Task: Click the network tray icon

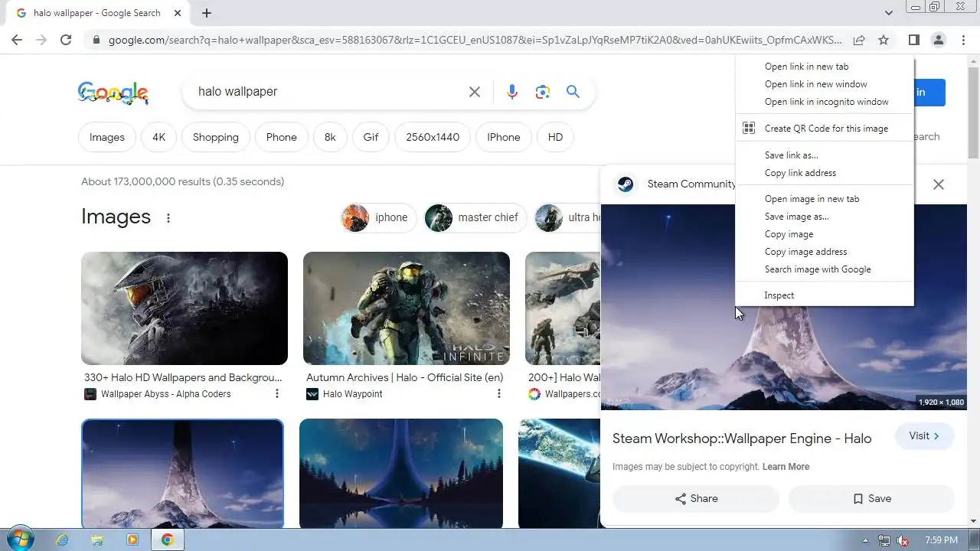Action: (884, 540)
